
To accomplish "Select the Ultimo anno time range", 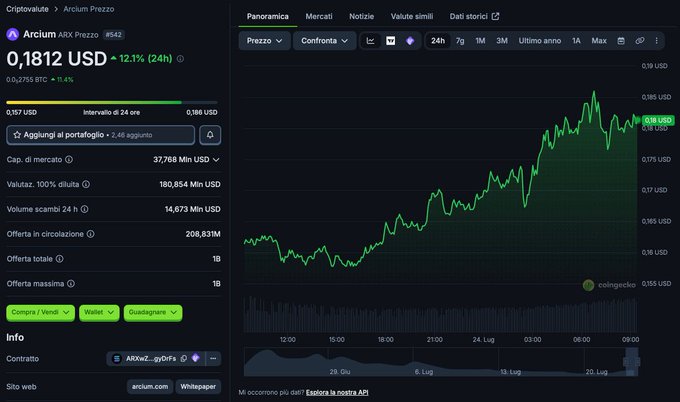I will (539, 41).
